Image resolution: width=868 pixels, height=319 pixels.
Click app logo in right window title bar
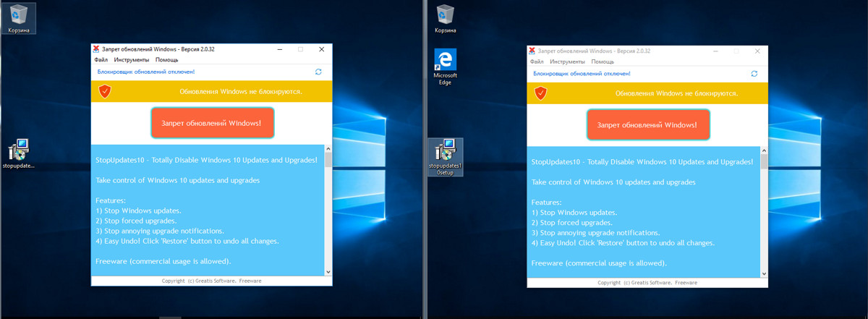click(532, 51)
